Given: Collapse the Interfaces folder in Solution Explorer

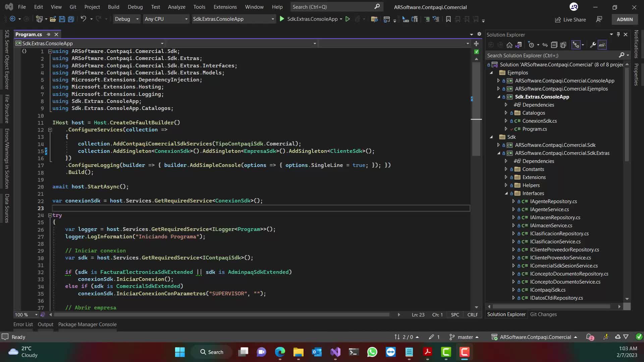Looking at the screenshot, I should point(506,193).
